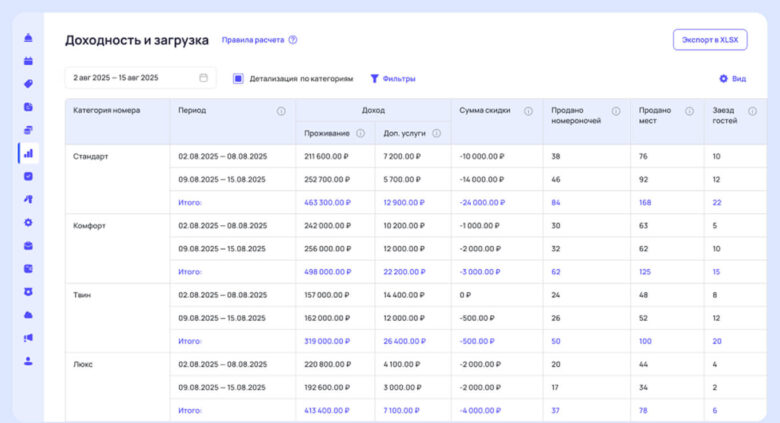Screen dimensions: 780x423
Task: Open the Фильтры link
Action: tap(399, 79)
